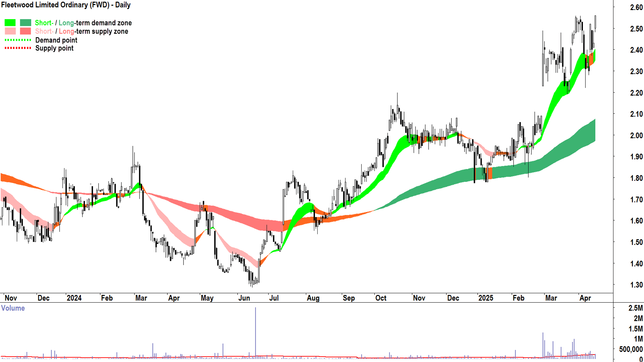Select the 'Supply point' legend label

pyautogui.click(x=54, y=48)
